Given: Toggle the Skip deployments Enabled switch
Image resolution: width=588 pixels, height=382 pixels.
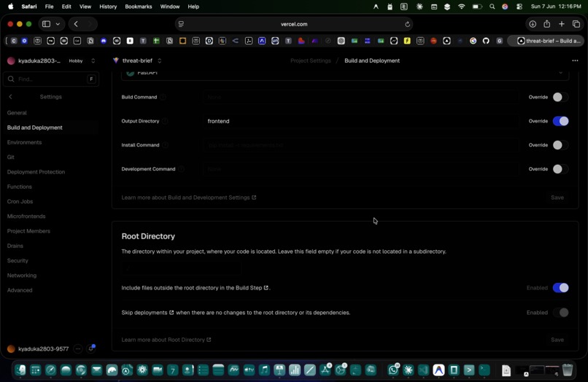Looking at the screenshot, I should (x=560, y=313).
